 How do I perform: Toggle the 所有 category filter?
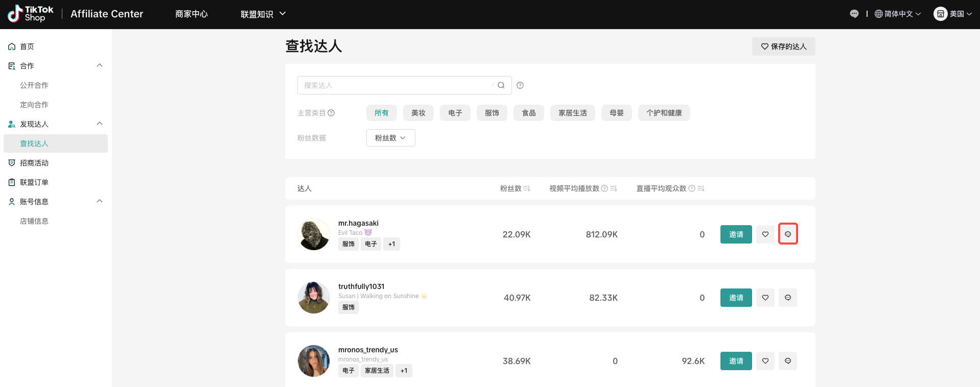381,113
